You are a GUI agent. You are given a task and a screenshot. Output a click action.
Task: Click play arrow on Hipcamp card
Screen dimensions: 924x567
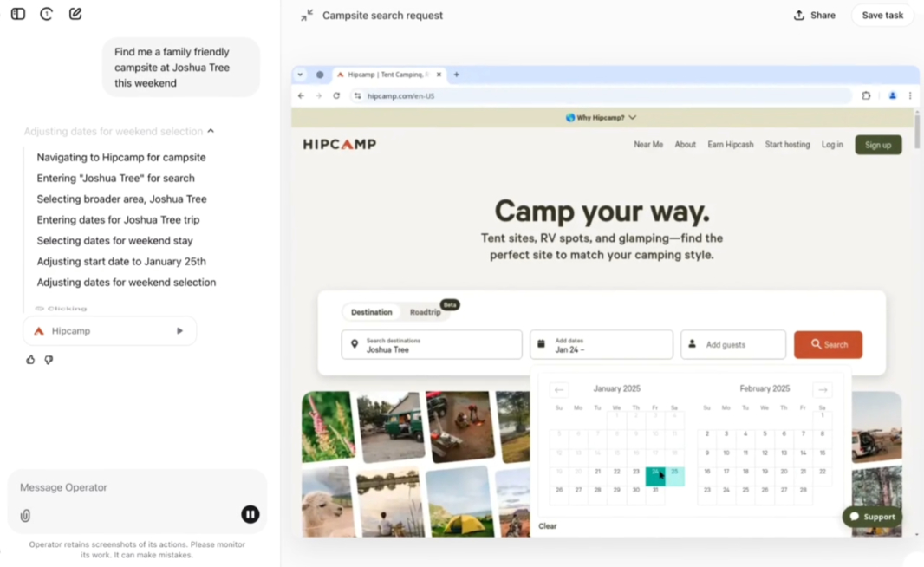point(179,330)
